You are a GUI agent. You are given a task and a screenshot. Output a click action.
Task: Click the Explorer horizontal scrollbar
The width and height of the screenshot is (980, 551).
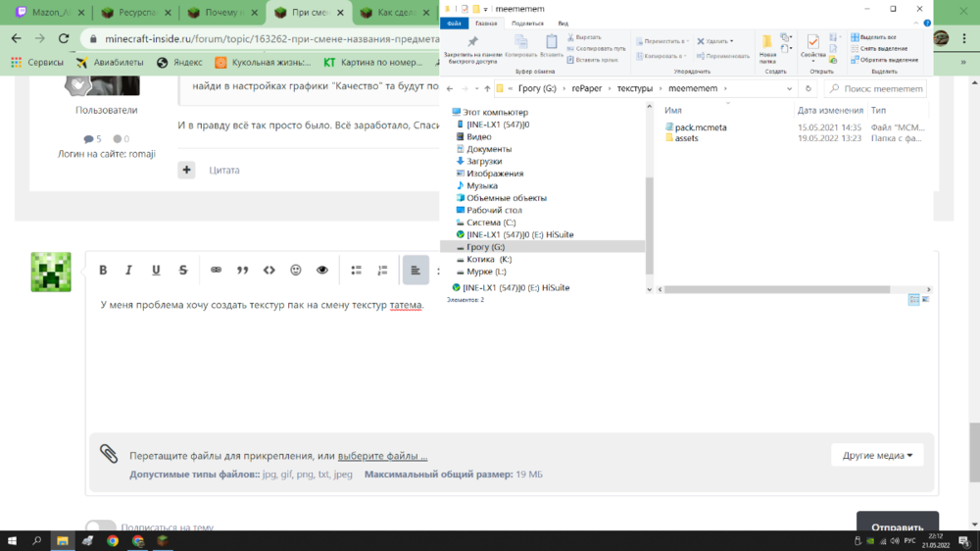click(x=777, y=289)
